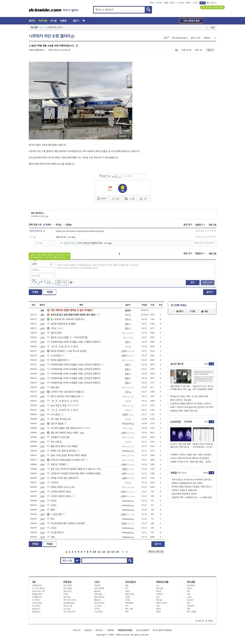This screenshot has height=644, width=245.
Task: Click the search magnifier button in header
Action: 148,10
